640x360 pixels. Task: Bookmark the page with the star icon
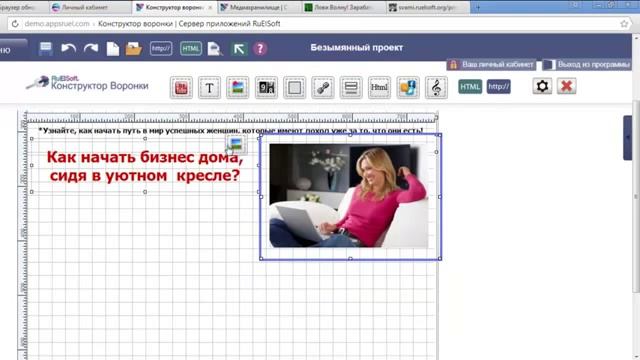point(624,24)
